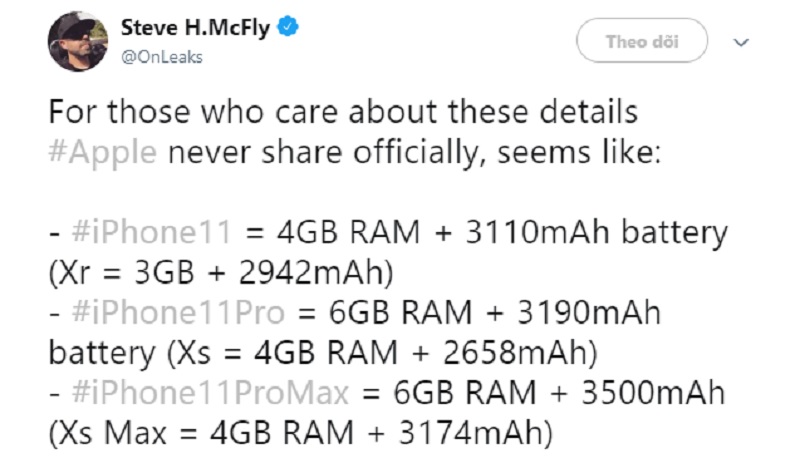Open the #iPhone11ProMax hashtag
This screenshot has width=800, height=463.
point(210,393)
